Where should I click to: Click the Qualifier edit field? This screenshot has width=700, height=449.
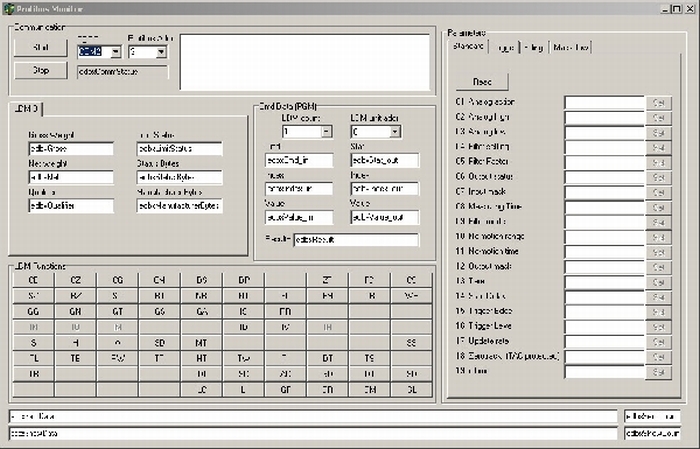click(x=71, y=206)
